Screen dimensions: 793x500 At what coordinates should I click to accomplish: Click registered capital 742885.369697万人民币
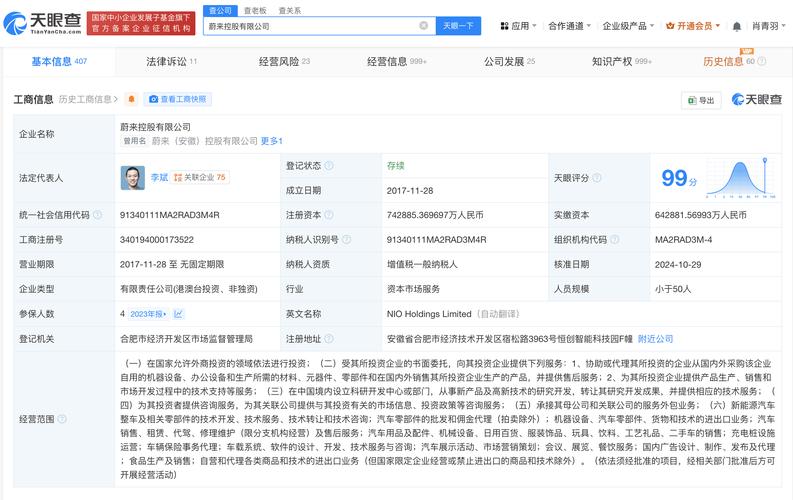pos(435,215)
